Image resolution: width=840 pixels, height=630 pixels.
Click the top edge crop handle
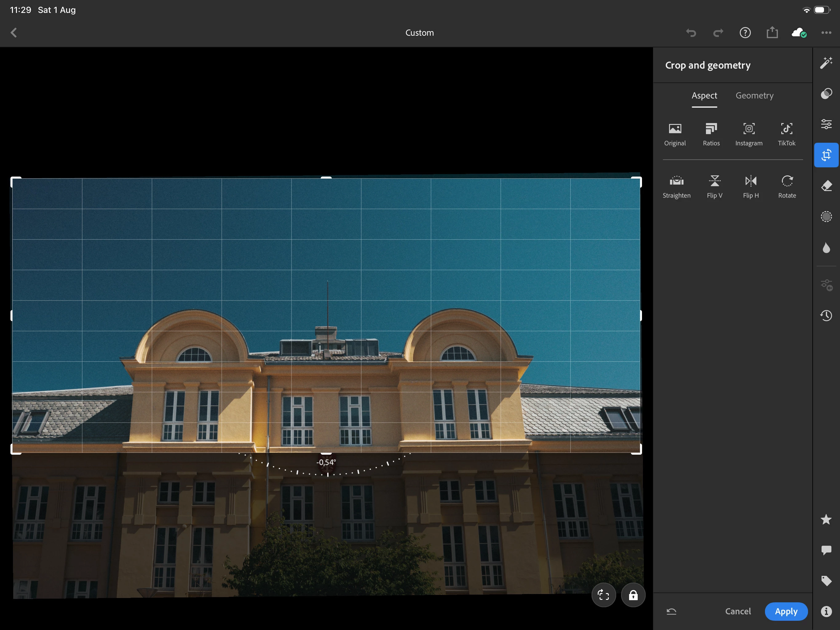326,178
